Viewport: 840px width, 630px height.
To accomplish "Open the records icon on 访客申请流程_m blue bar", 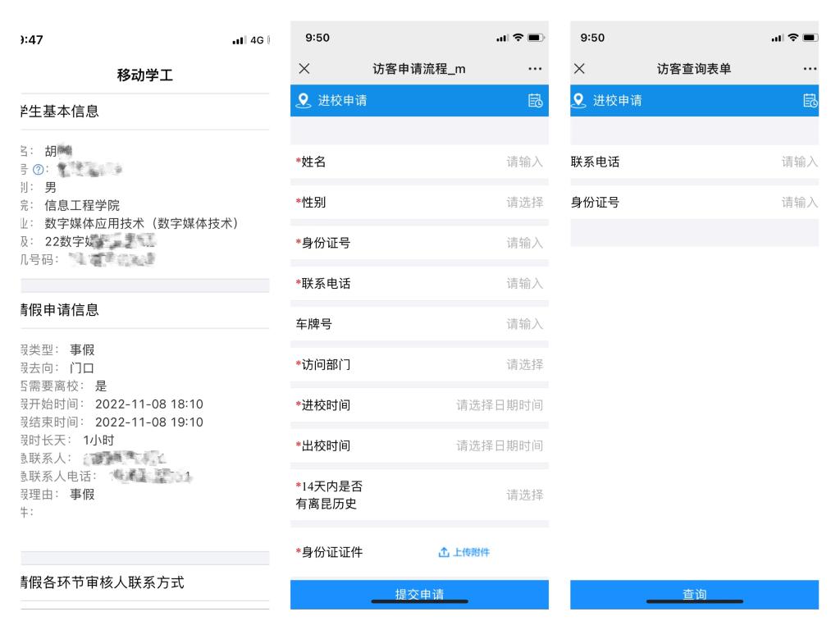I will coord(535,101).
